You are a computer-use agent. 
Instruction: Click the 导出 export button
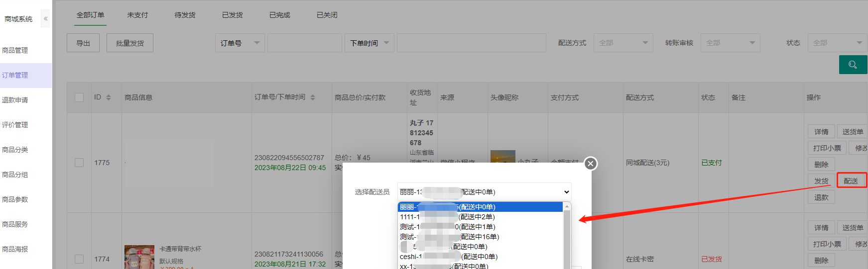[x=83, y=43]
